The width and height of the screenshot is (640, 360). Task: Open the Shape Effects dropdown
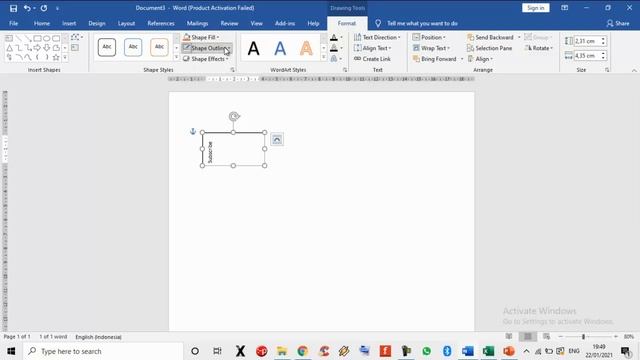point(206,59)
